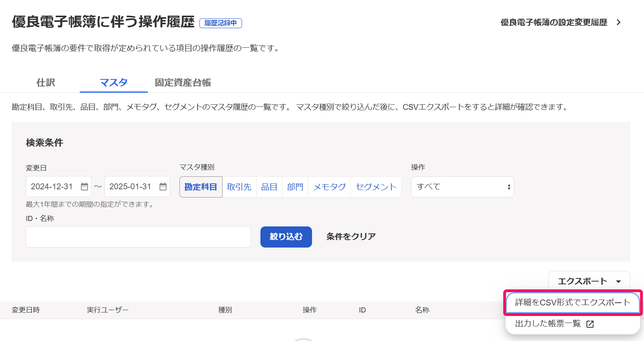The height and width of the screenshot is (341, 644).
Task: Click 条件をクリア to reset filters
Action: click(x=351, y=237)
